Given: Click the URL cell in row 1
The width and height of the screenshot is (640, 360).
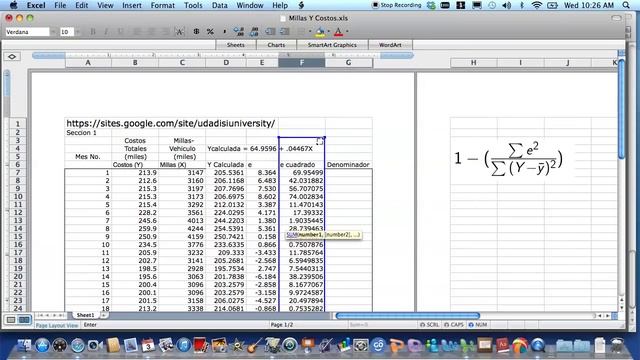Looking at the screenshot, I should 171,123.
